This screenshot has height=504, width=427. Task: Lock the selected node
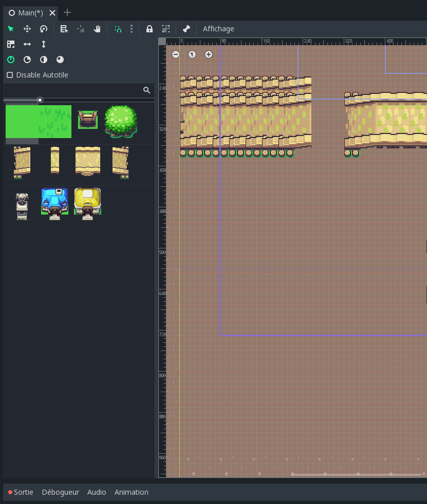pos(149,29)
